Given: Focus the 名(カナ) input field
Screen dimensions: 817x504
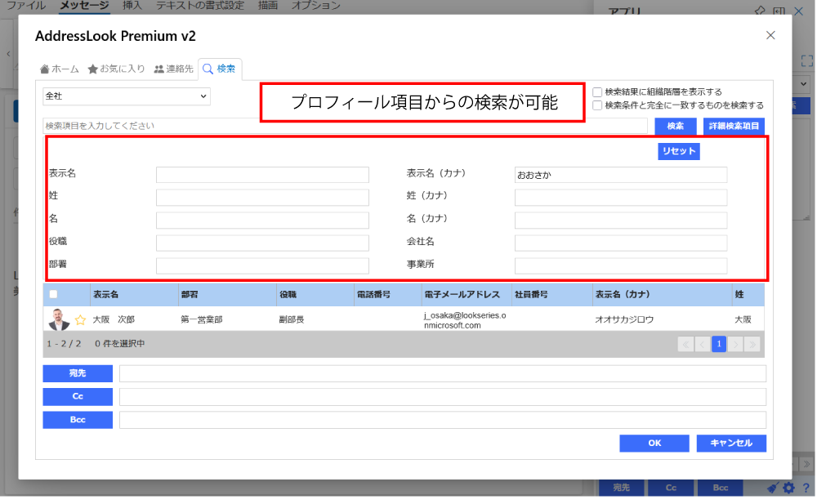Looking at the screenshot, I should (621, 221).
